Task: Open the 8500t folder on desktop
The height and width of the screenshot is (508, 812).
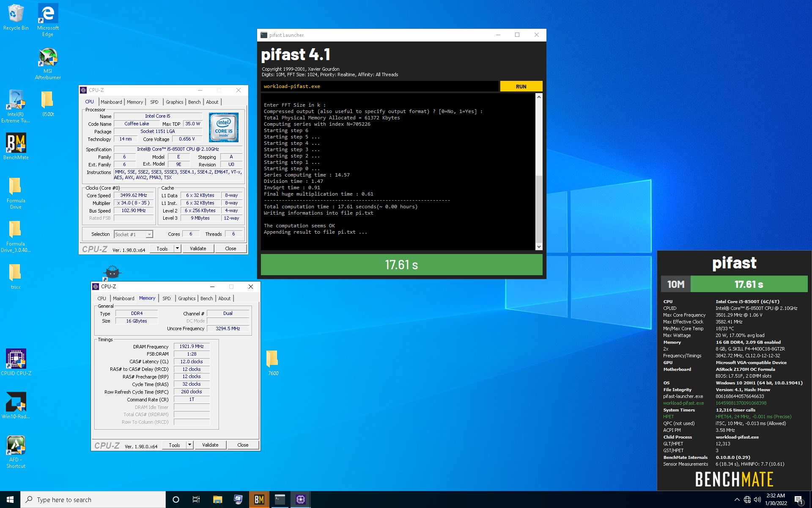Action: (x=48, y=104)
